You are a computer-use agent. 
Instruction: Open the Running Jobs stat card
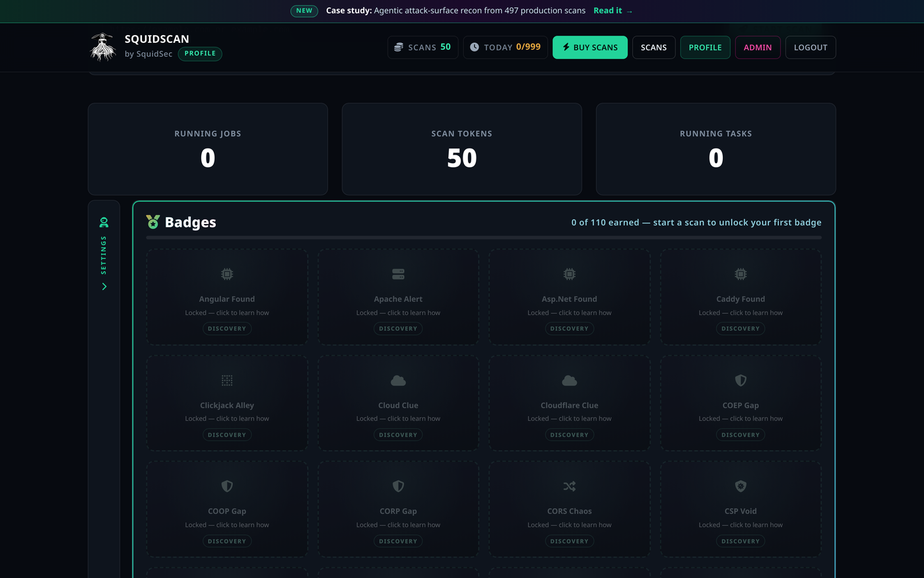(x=208, y=149)
